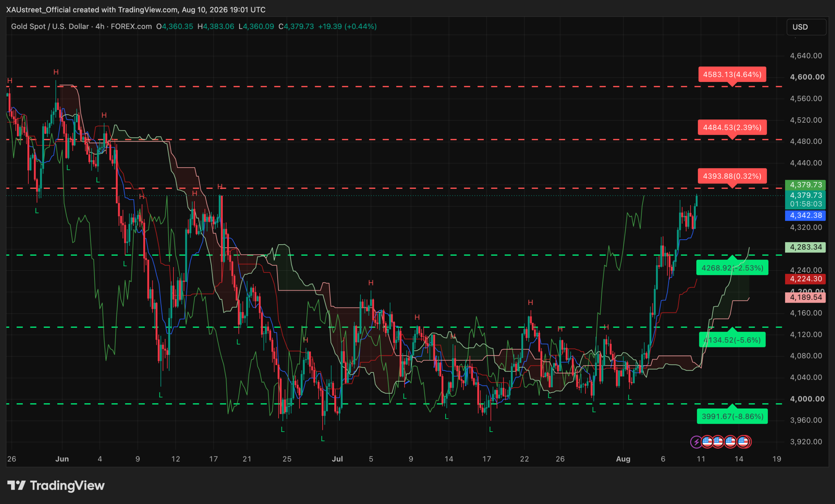This screenshot has width=835, height=504.
Task: Select the 4393.88(0.32%) resistance label
Action: 732,176
